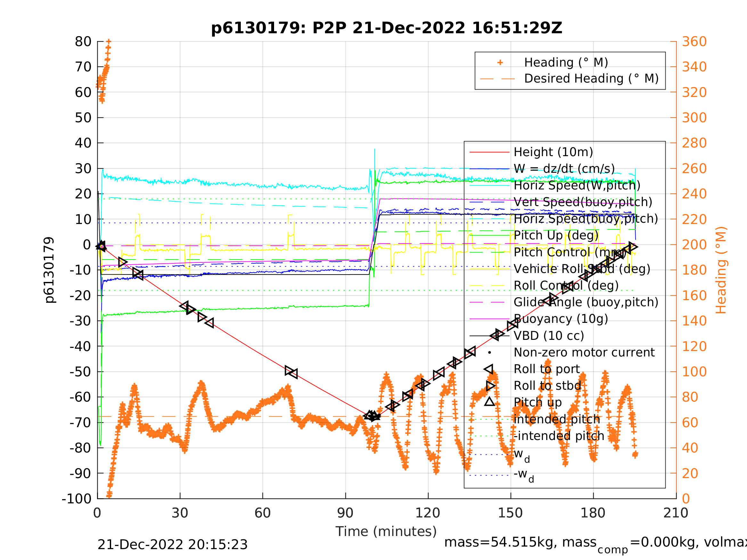Click the -intended pitch legend label
The height and width of the screenshot is (560, 747).
click(x=559, y=436)
